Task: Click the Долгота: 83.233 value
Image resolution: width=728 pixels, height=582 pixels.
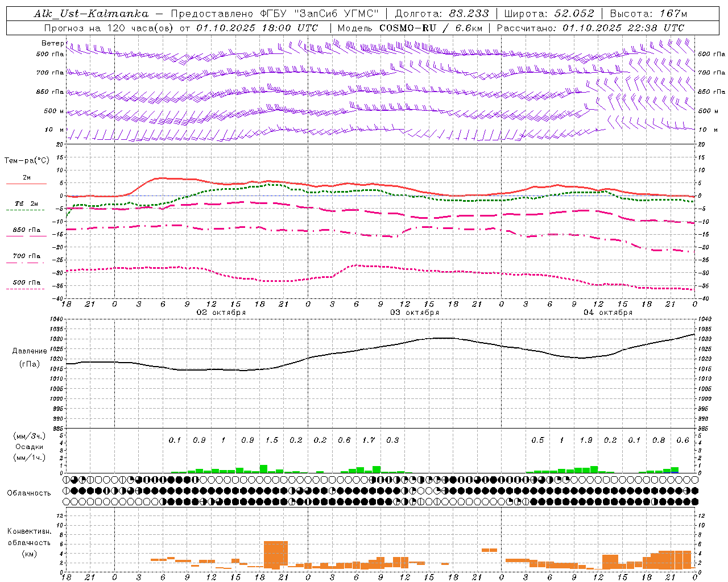Action: click(441, 14)
